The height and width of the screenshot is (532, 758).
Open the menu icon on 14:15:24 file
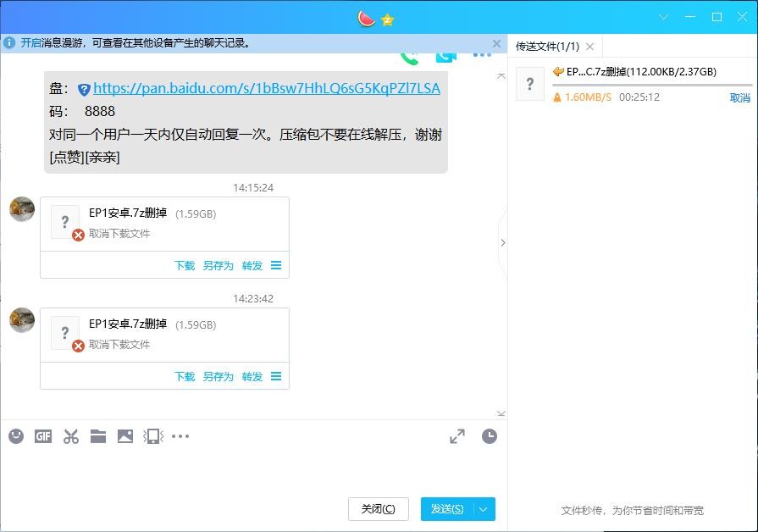click(276, 265)
